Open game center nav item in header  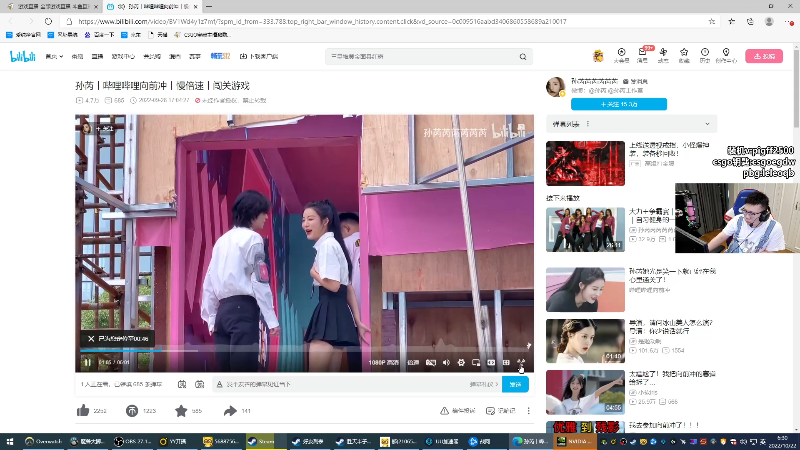(x=123, y=57)
